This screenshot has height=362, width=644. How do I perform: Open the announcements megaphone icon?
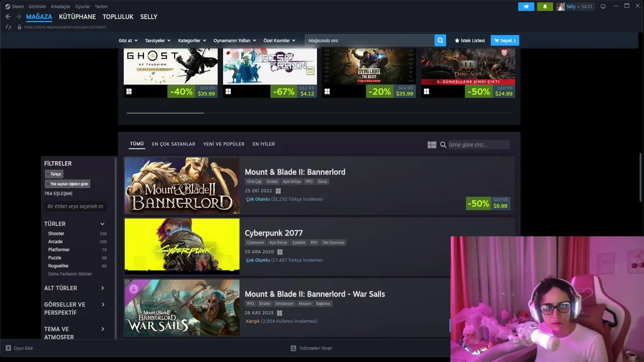coord(526,7)
